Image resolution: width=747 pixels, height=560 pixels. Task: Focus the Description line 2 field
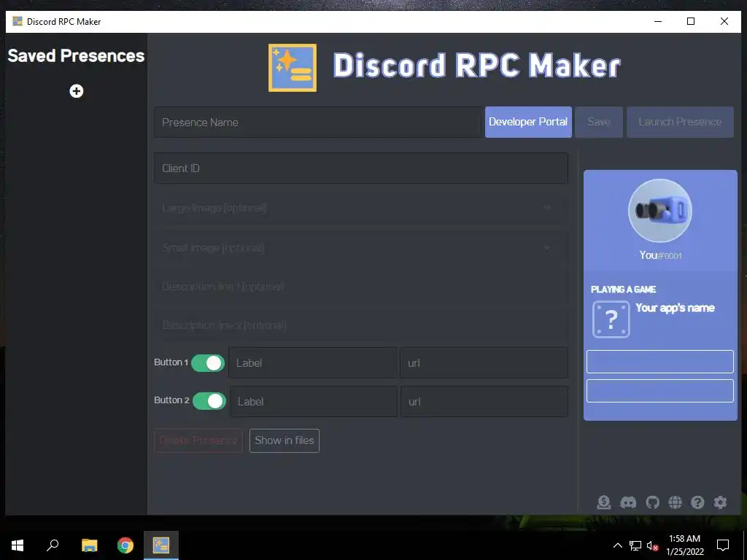(x=361, y=325)
